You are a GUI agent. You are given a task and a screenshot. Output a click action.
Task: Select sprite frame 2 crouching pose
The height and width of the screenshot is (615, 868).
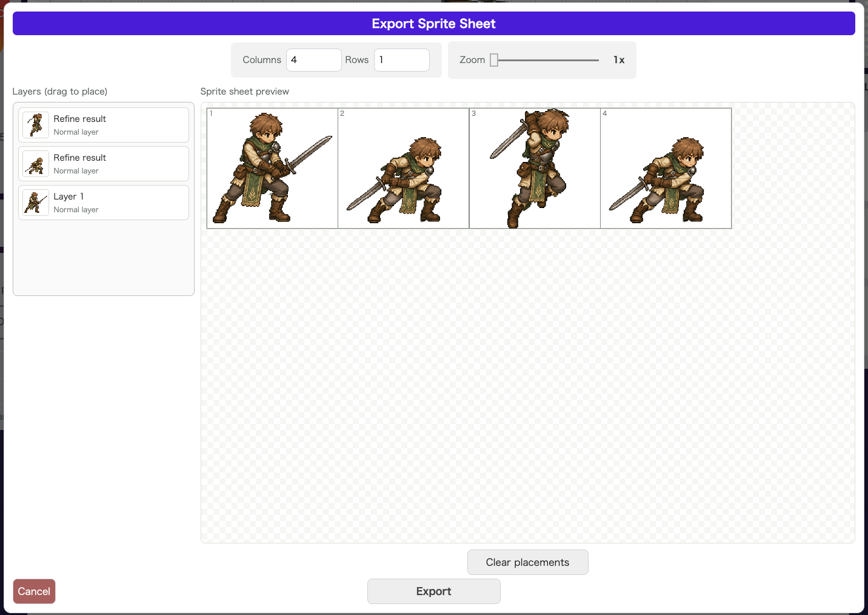(x=403, y=168)
